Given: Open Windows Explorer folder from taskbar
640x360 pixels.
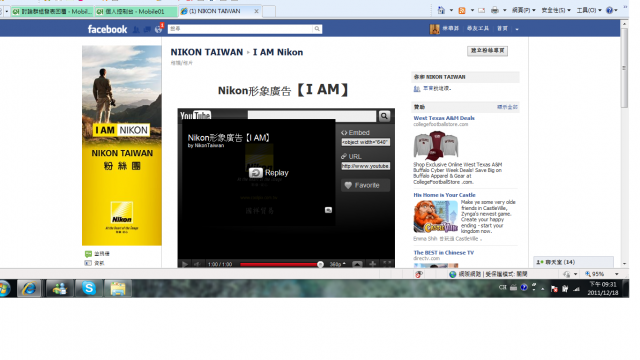Looking at the screenshot, I should 118,289.
